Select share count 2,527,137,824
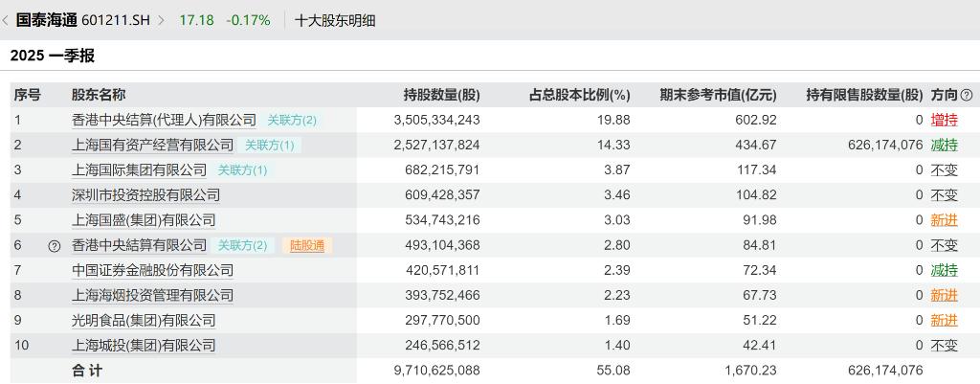This screenshot has height=384, width=980. (436, 146)
